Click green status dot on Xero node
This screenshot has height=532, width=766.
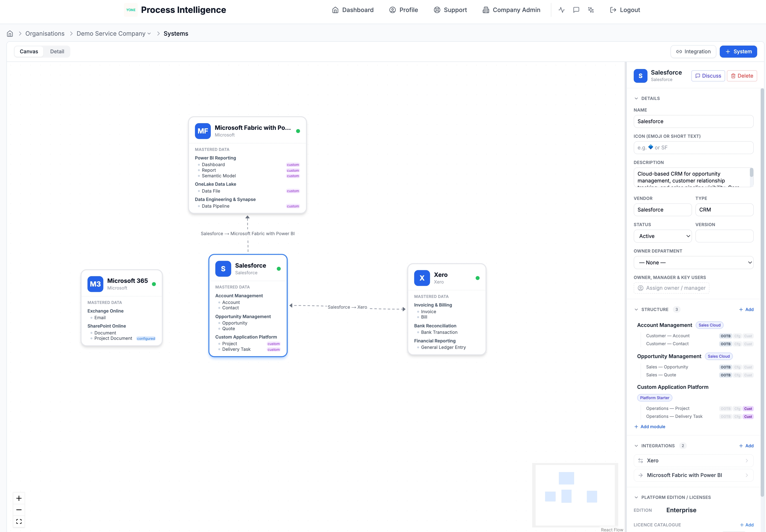[478, 278]
